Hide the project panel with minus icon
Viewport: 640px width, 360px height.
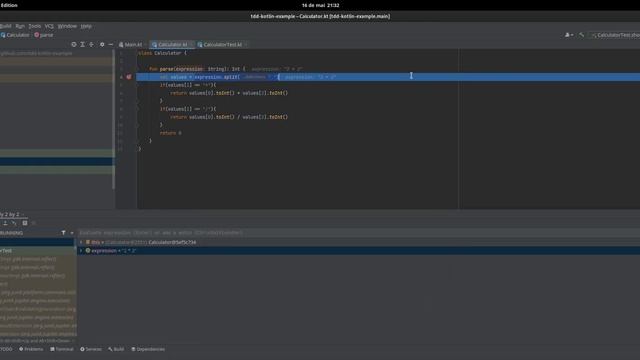(111, 44)
